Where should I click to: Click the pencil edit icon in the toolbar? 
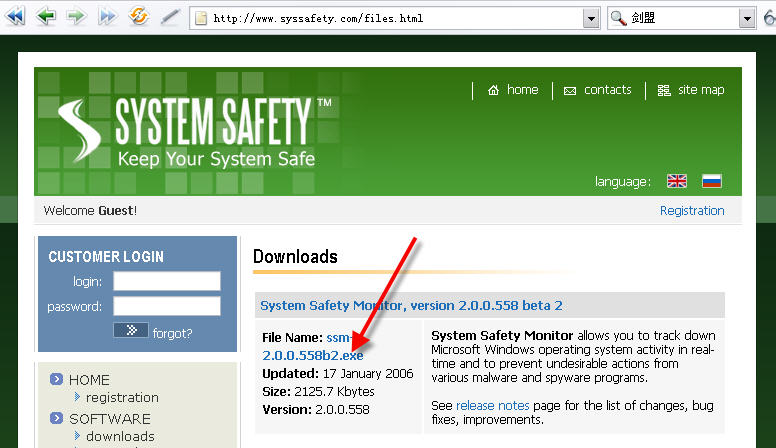pos(170,17)
